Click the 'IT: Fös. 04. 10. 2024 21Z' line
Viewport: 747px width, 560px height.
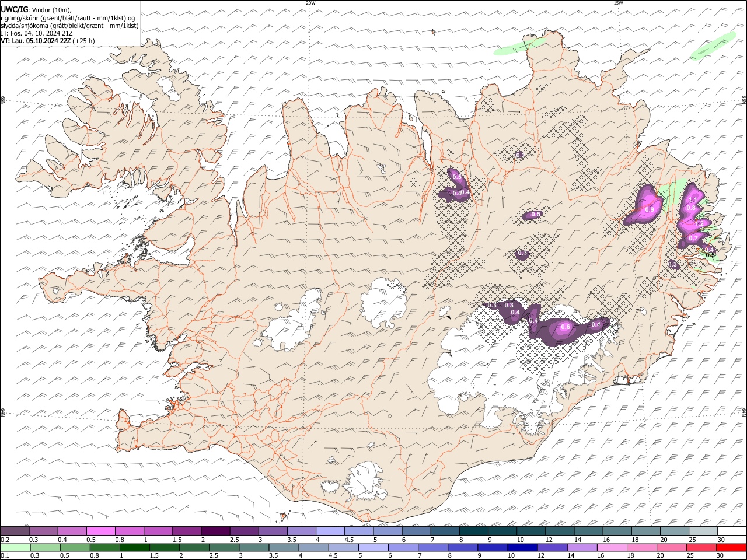pos(37,33)
